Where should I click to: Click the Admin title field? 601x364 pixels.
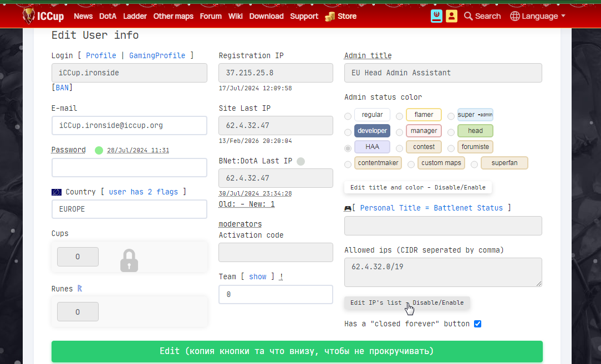[443, 73]
